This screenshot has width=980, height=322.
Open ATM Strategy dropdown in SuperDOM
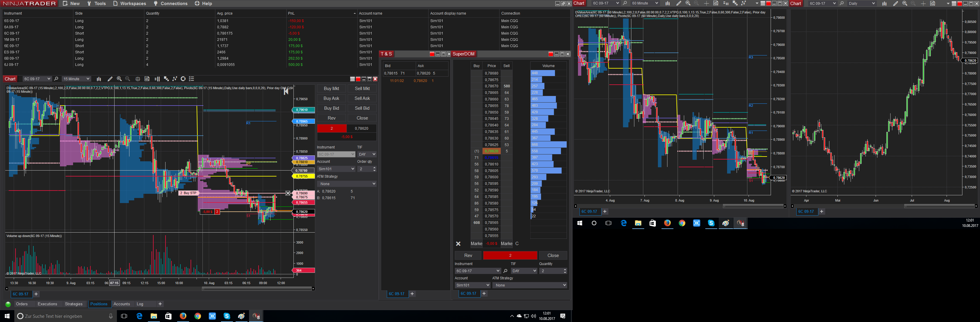(530, 285)
